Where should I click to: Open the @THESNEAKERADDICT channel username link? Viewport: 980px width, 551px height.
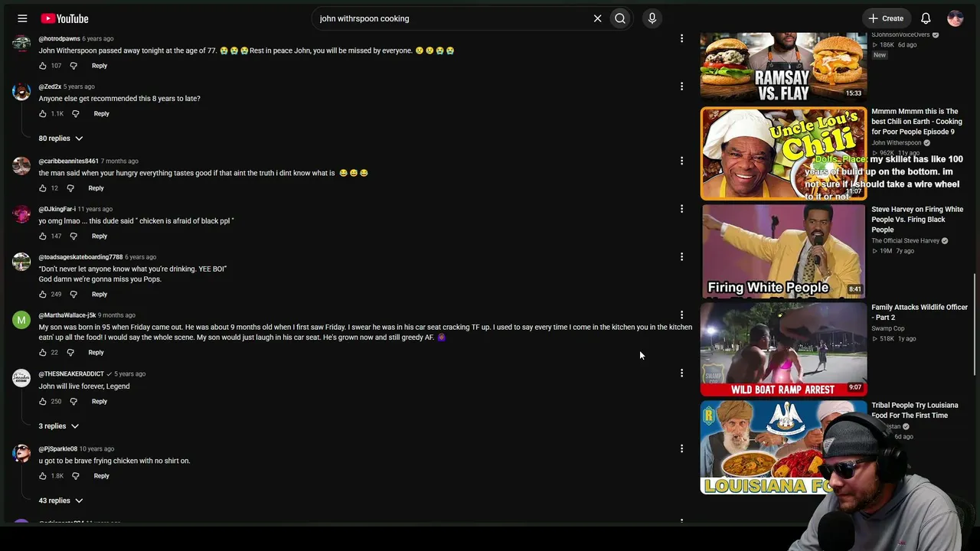pyautogui.click(x=71, y=374)
